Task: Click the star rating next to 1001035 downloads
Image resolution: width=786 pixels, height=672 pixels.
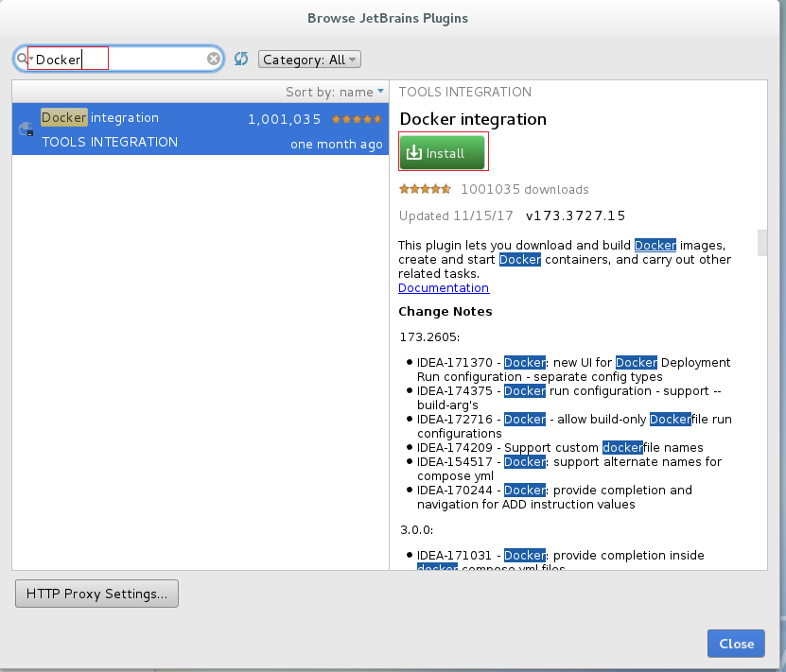Action: click(x=425, y=189)
